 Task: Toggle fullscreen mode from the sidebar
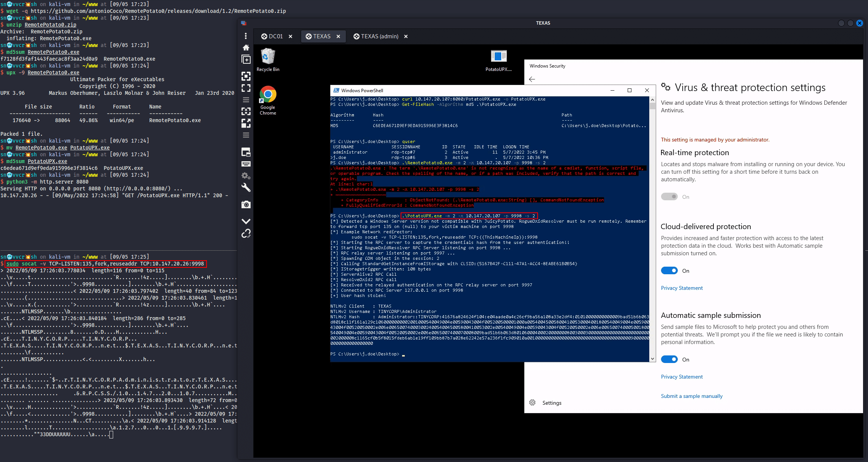pos(246,88)
